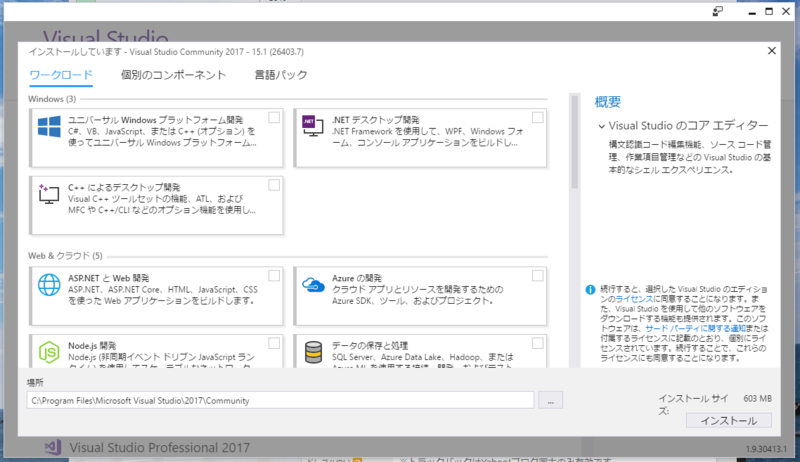Switch to the 言語パック tab
This screenshot has height=462, width=800.
[281, 75]
